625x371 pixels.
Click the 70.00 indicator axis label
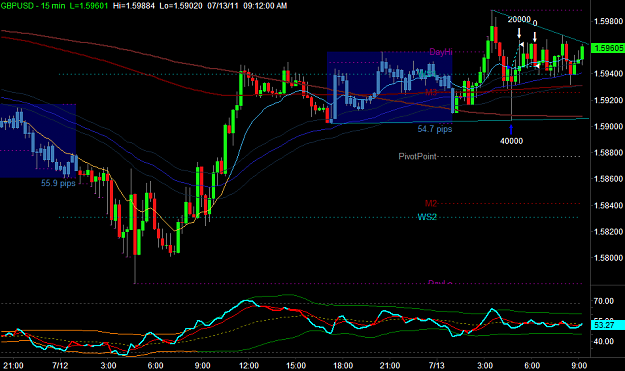click(603, 301)
